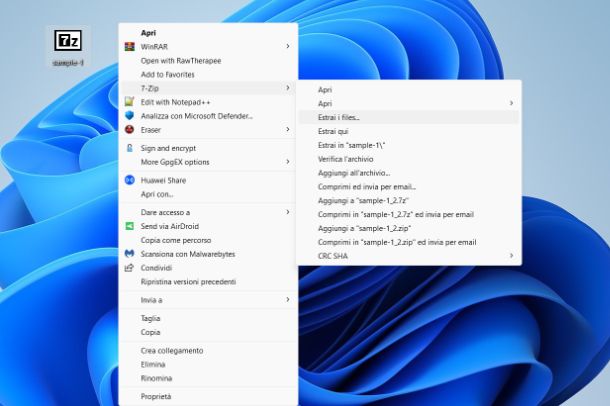Choose Taglia in context menu
This screenshot has width=610, height=406.
click(208, 318)
